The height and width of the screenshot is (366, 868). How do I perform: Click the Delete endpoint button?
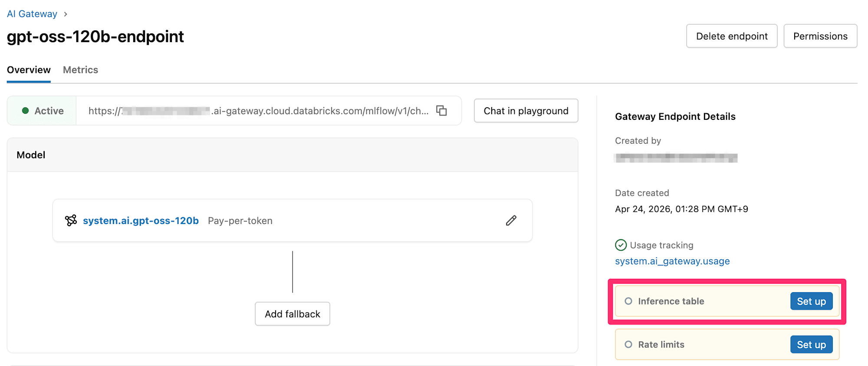click(732, 36)
